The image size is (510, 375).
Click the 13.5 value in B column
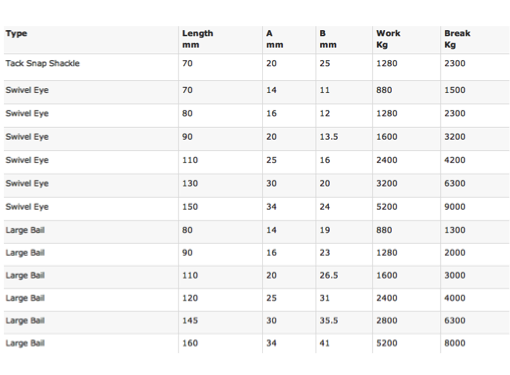click(329, 137)
